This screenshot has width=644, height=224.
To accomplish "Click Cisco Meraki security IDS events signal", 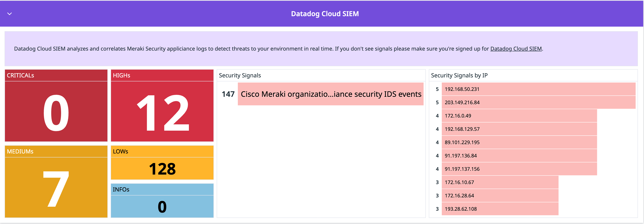I will click(331, 94).
